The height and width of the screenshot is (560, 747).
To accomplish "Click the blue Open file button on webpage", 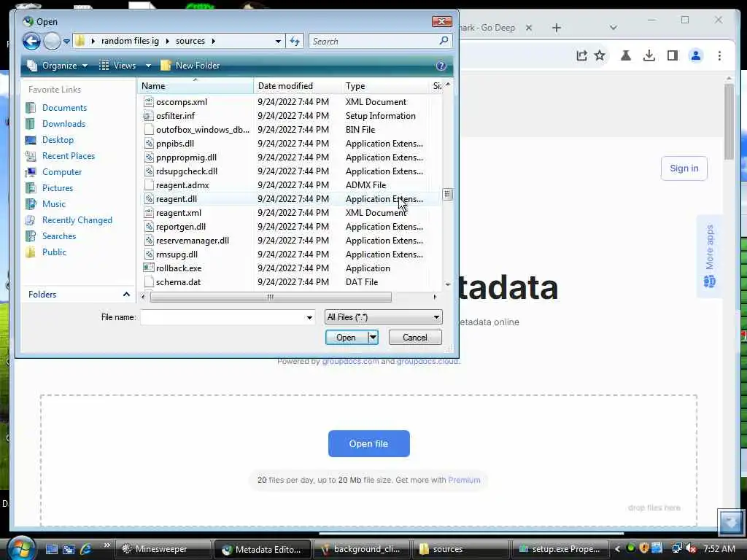I will [368, 444].
